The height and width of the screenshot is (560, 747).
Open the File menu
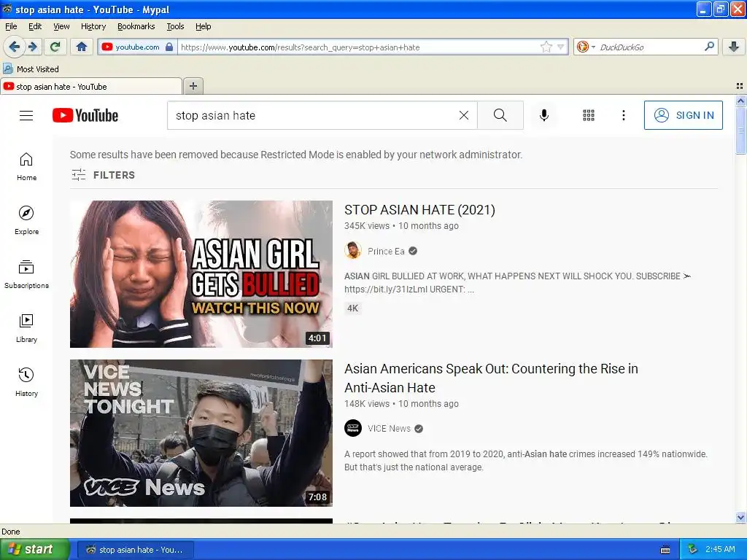pyautogui.click(x=11, y=26)
